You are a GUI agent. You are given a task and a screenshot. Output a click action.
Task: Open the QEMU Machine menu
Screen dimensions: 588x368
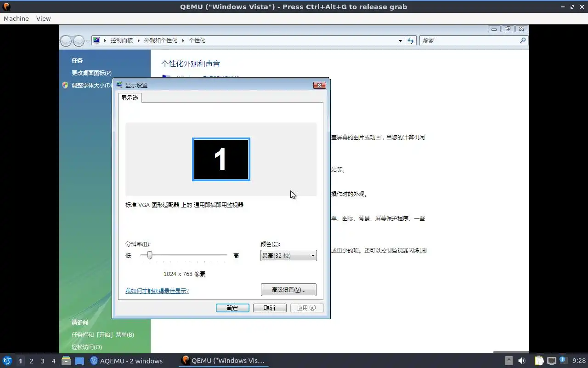(x=16, y=18)
